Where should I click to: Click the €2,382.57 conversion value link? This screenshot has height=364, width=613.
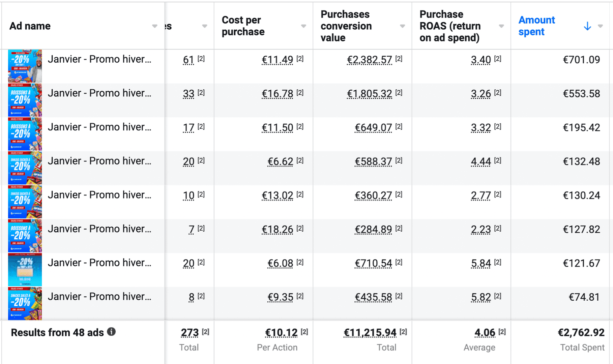point(370,60)
